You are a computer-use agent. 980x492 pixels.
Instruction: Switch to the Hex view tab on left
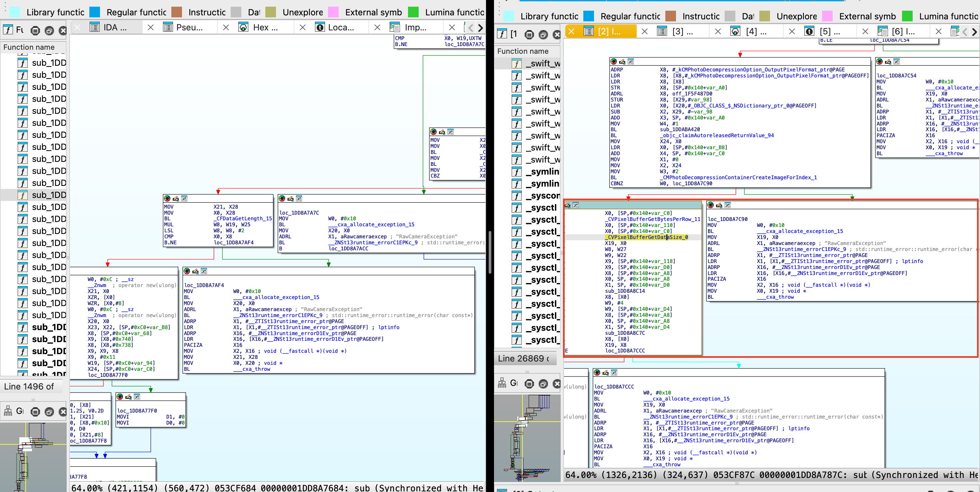[265, 27]
